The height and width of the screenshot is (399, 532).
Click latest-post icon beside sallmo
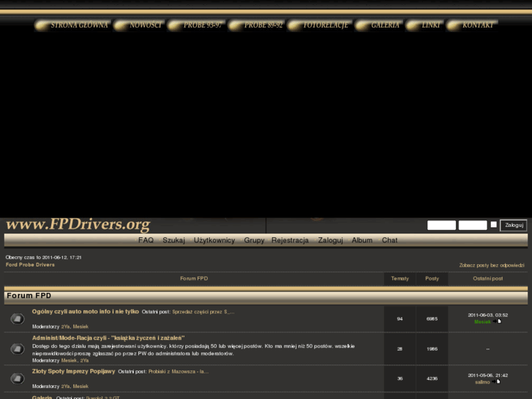point(496,381)
